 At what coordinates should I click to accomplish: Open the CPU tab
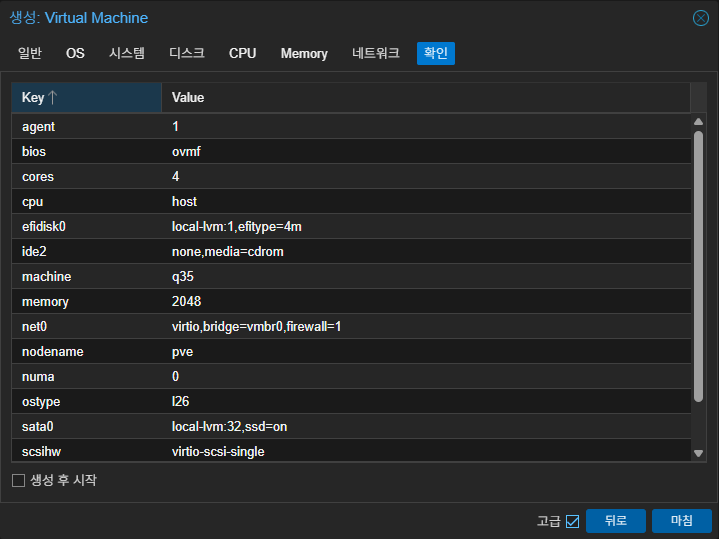(243, 53)
